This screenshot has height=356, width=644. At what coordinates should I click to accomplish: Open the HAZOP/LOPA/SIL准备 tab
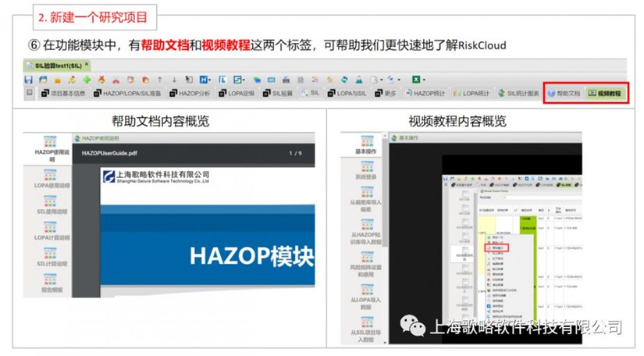127,93
